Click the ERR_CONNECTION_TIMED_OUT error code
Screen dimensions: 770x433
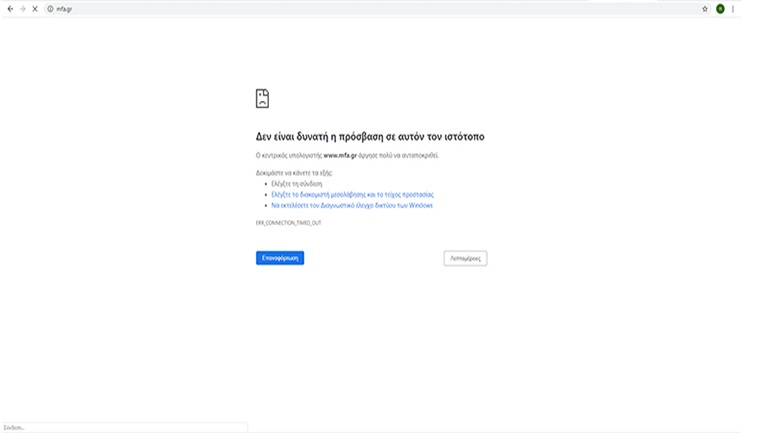click(288, 222)
